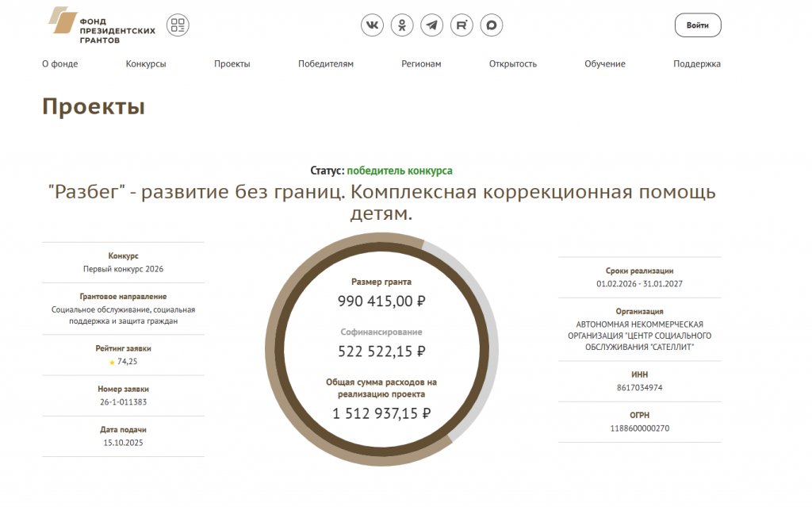This screenshot has height=507, width=812.
Task: Open the QR code icon beside logo
Action: click(178, 25)
